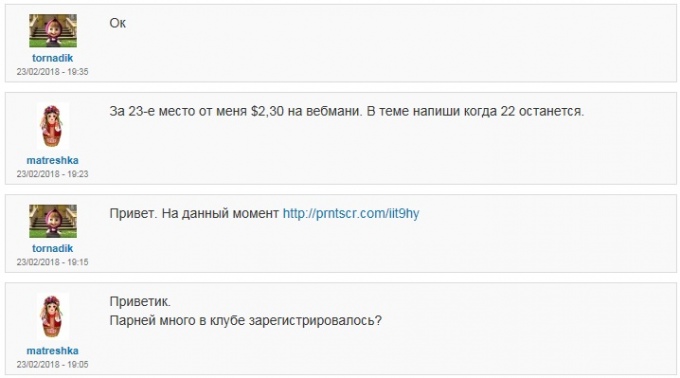Open the matreshka username link dated 19:23
Viewport: 680px width, 378px height.
(52, 160)
